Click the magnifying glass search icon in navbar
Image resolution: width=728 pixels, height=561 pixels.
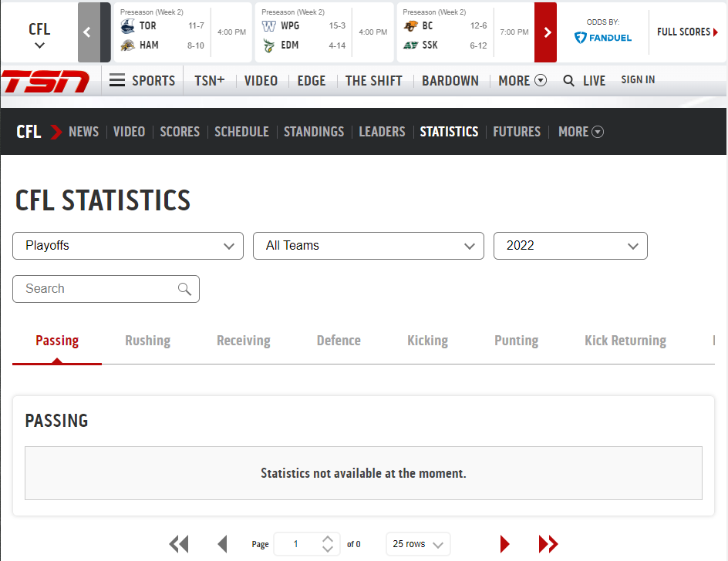(569, 81)
